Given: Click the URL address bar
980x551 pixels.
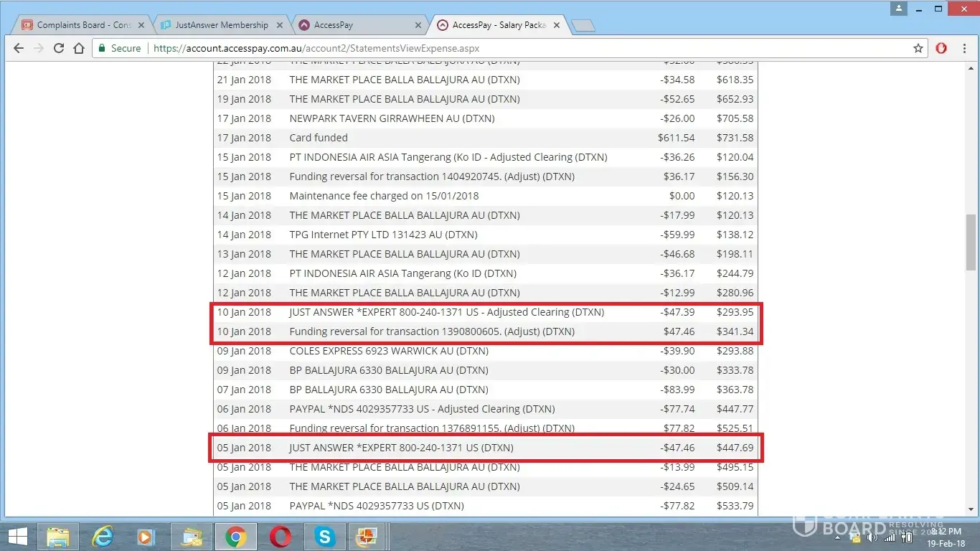Looking at the screenshot, I should click(502, 48).
